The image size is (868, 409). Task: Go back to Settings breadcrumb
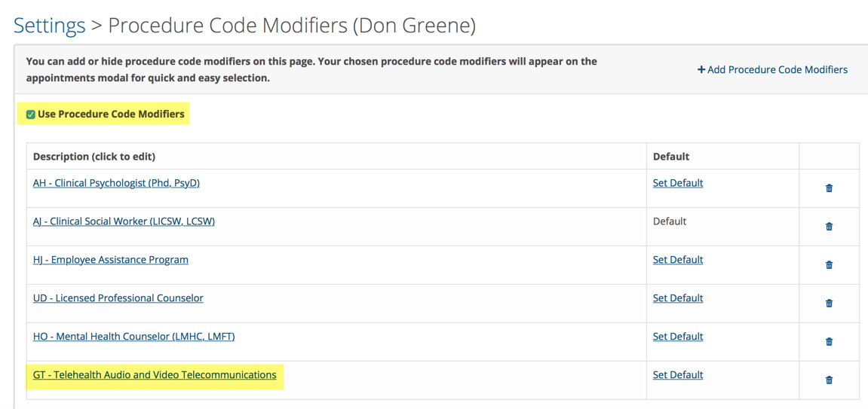pos(50,26)
